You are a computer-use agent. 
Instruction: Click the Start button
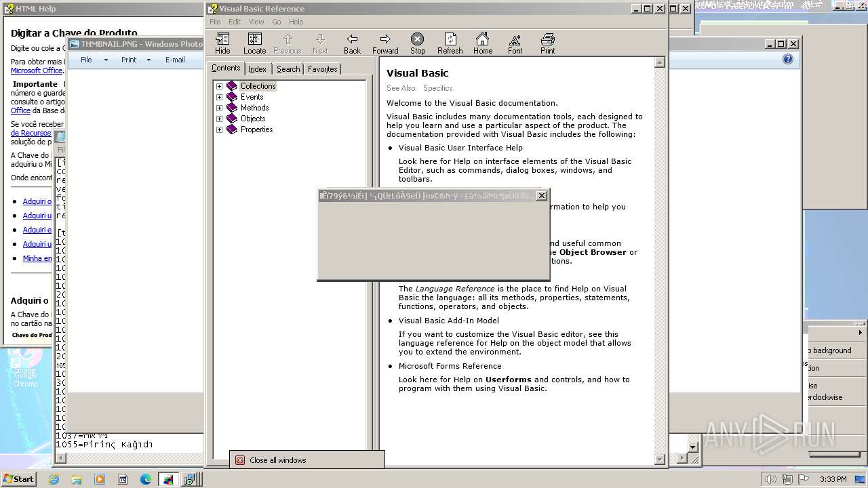[x=18, y=479]
